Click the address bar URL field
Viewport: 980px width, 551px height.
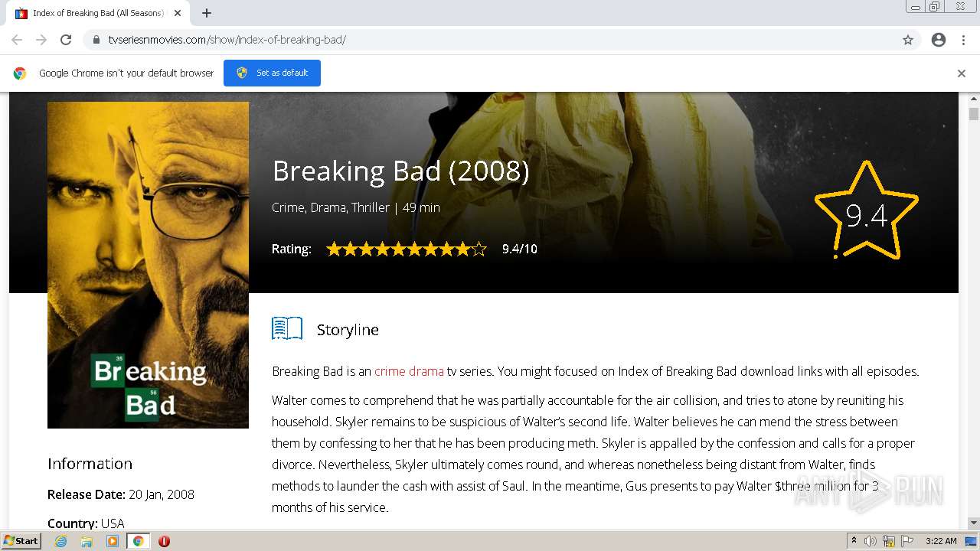point(490,40)
